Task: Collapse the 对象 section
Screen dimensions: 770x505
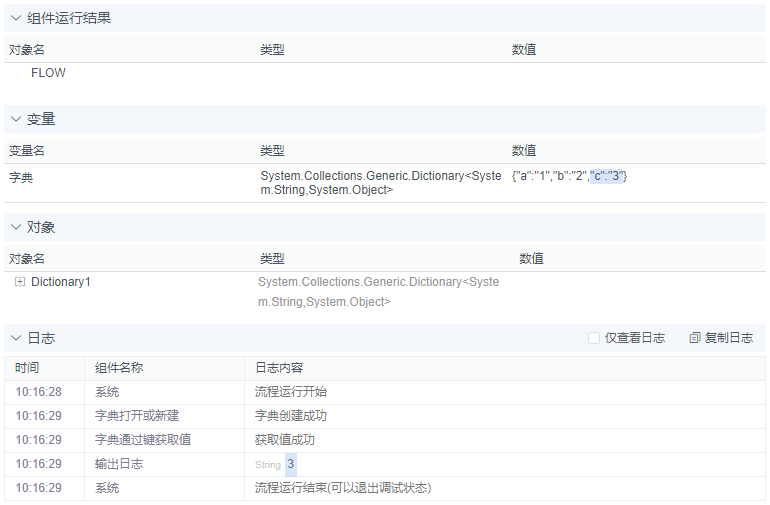Action: 16,227
